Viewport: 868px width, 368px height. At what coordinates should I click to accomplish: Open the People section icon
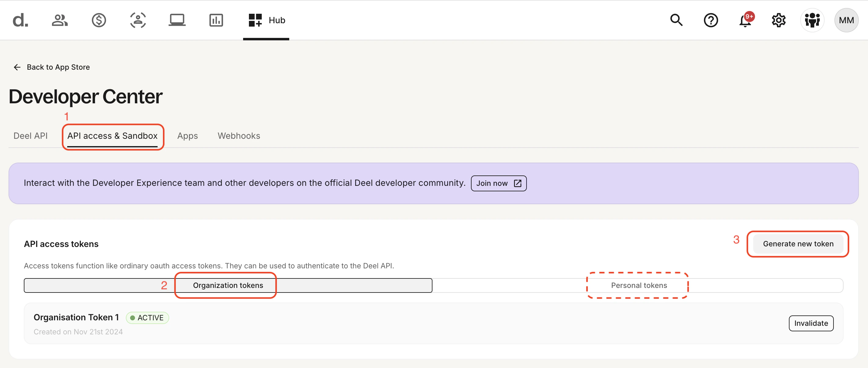tap(59, 20)
